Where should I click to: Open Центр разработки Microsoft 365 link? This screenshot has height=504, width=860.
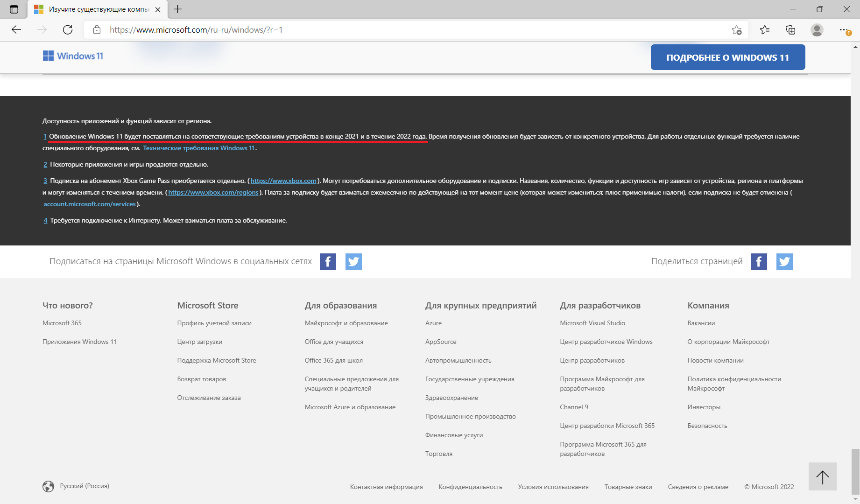[x=607, y=426]
